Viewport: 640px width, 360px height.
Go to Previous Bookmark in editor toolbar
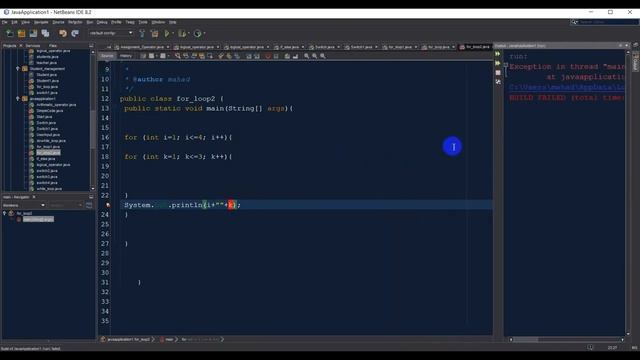(221, 56)
